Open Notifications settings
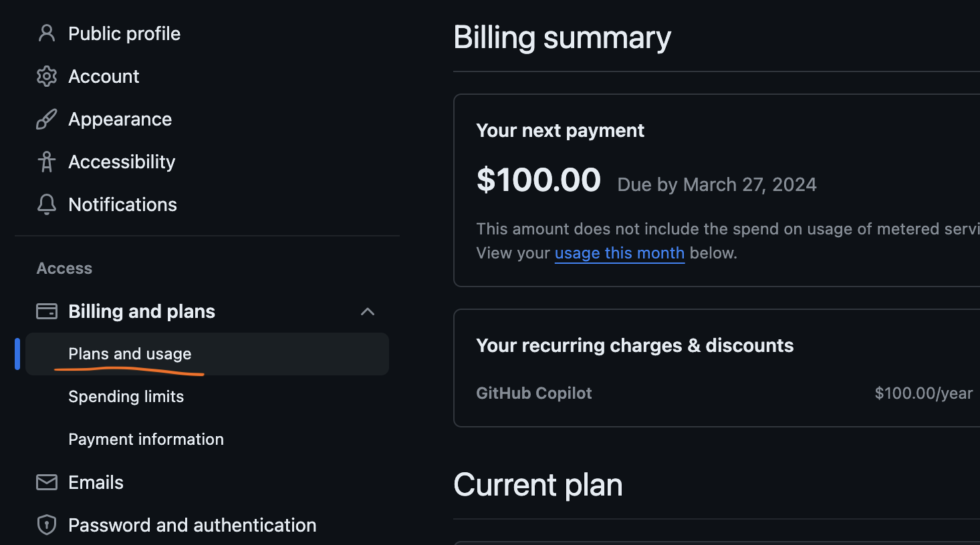This screenshot has height=545, width=980. [x=122, y=204]
